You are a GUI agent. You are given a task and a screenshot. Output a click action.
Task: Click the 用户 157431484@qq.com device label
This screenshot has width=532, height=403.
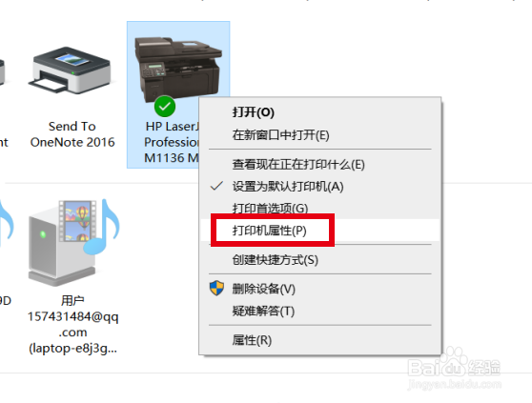[x=73, y=324]
